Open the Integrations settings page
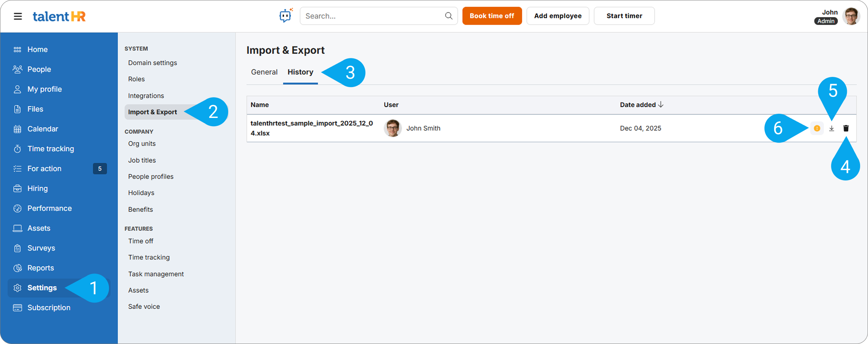The width and height of the screenshot is (868, 344). [146, 96]
